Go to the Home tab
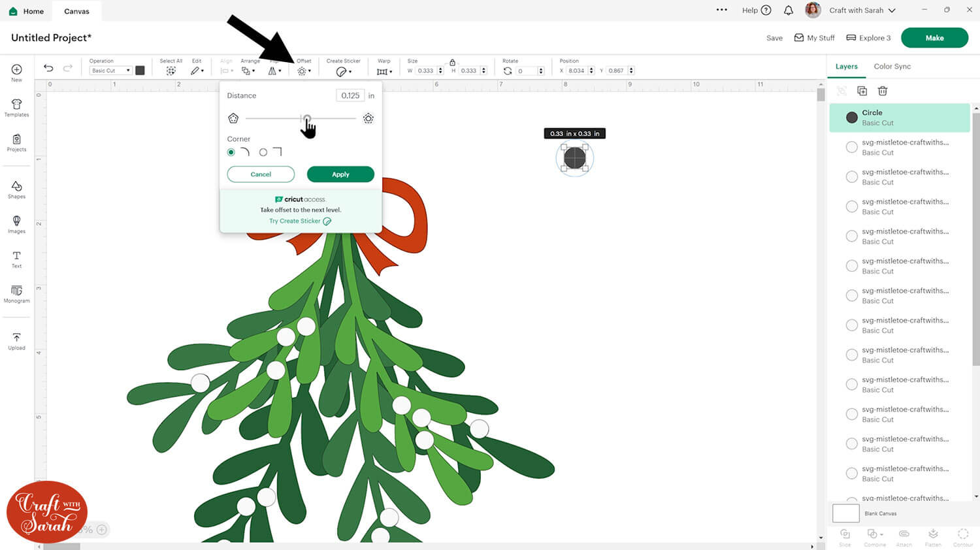980x550 pixels. [x=26, y=10]
